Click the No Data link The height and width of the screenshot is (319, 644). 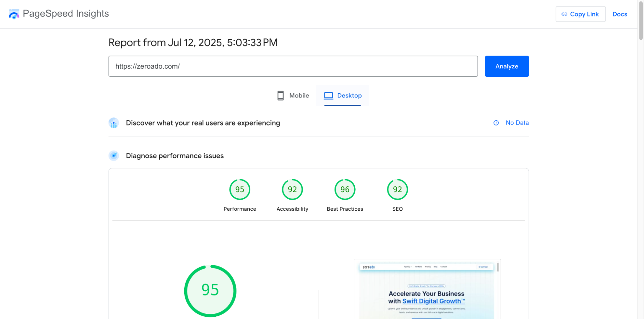pos(517,123)
